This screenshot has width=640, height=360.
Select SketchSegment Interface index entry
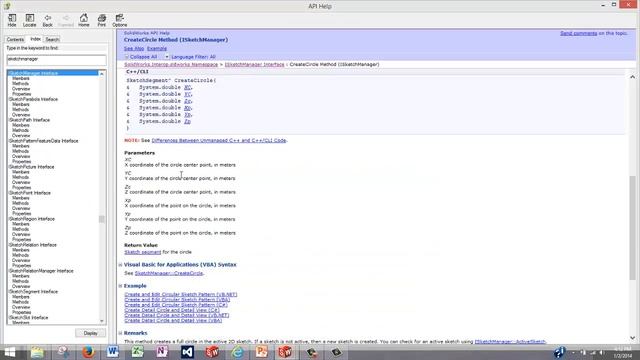[x=33, y=292]
